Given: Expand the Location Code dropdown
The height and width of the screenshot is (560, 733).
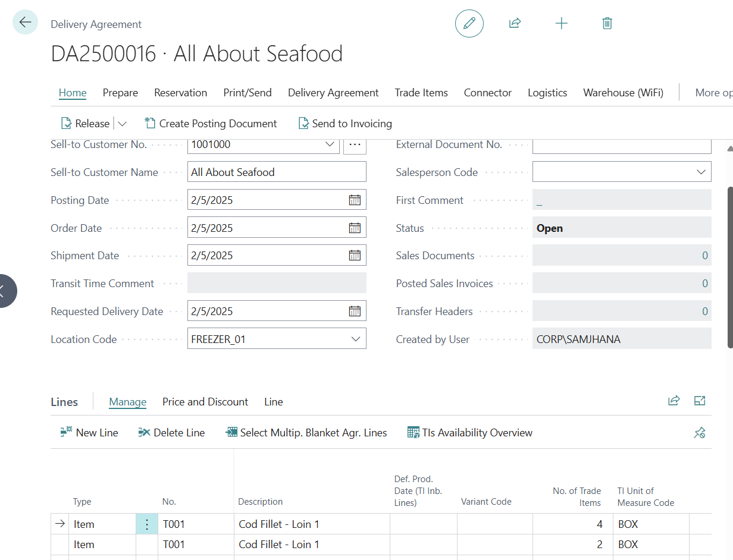Looking at the screenshot, I should point(356,339).
